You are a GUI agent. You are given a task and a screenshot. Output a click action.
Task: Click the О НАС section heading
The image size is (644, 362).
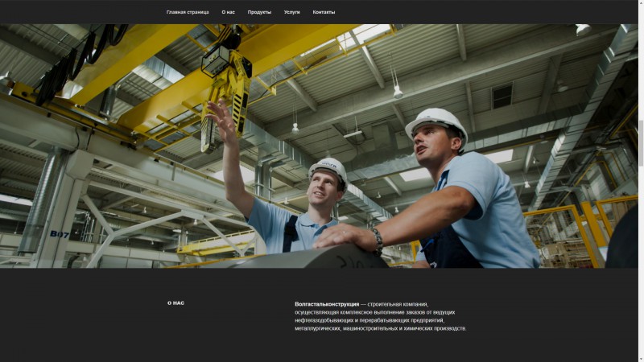[x=175, y=303]
